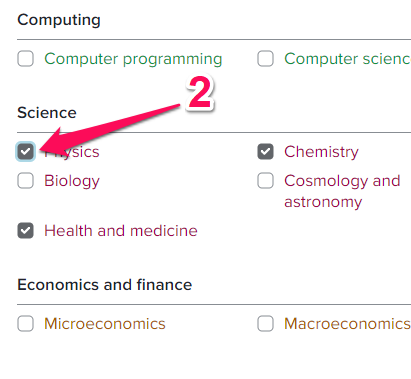Viewport: 411px width, 379px height.
Task: Uncheck the Chemistry checkbox
Action: coord(265,152)
